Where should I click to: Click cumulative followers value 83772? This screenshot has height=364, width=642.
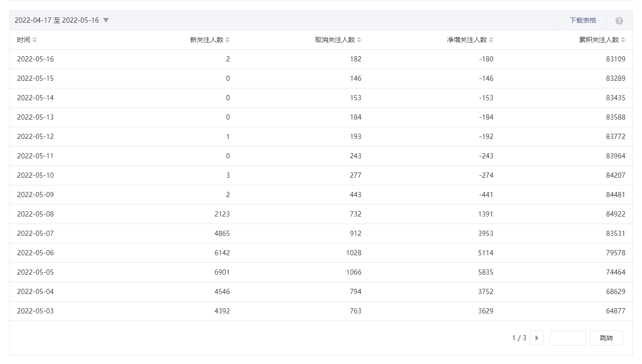point(616,137)
